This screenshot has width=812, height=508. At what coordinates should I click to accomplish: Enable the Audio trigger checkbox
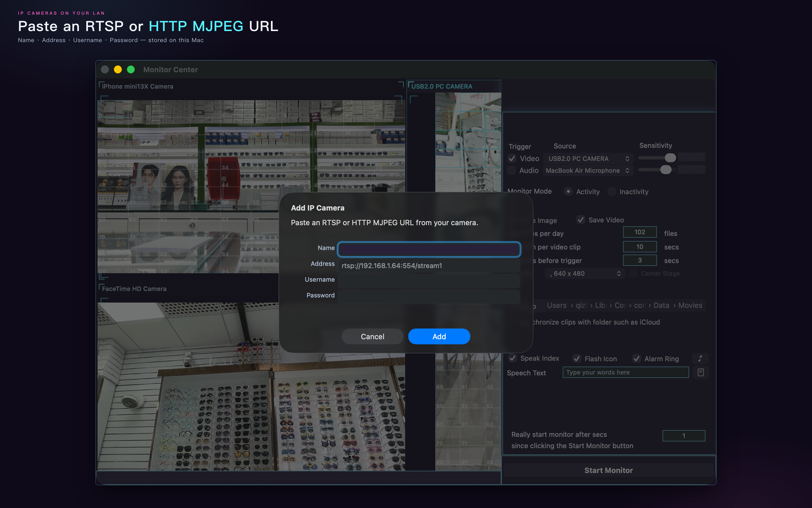pyautogui.click(x=511, y=170)
